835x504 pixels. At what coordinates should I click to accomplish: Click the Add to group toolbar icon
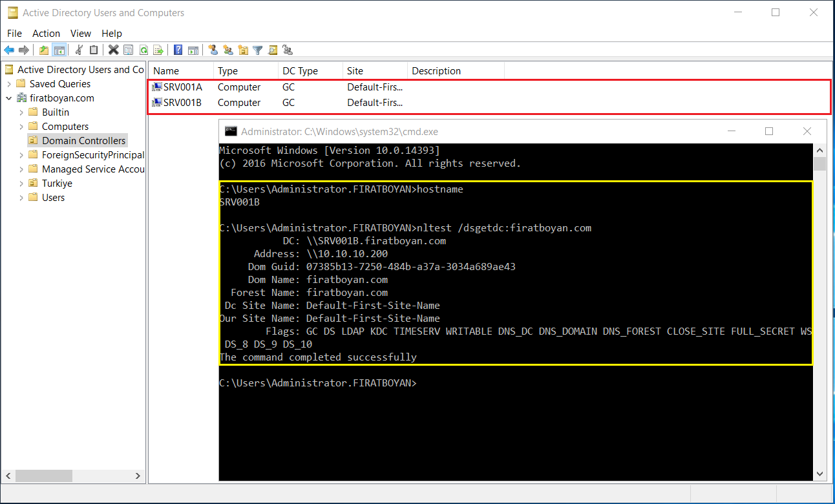tap(288, 50)
